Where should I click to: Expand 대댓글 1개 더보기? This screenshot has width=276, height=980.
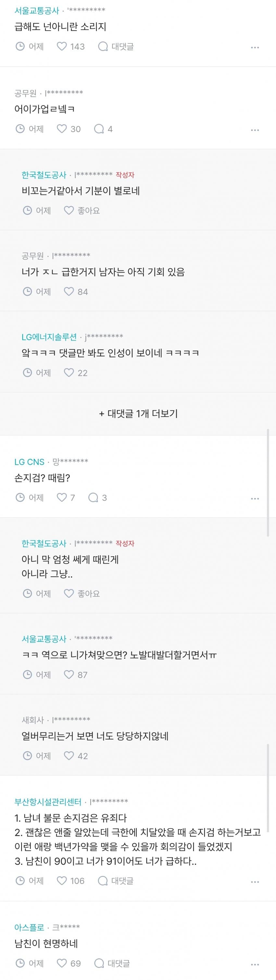138,413
